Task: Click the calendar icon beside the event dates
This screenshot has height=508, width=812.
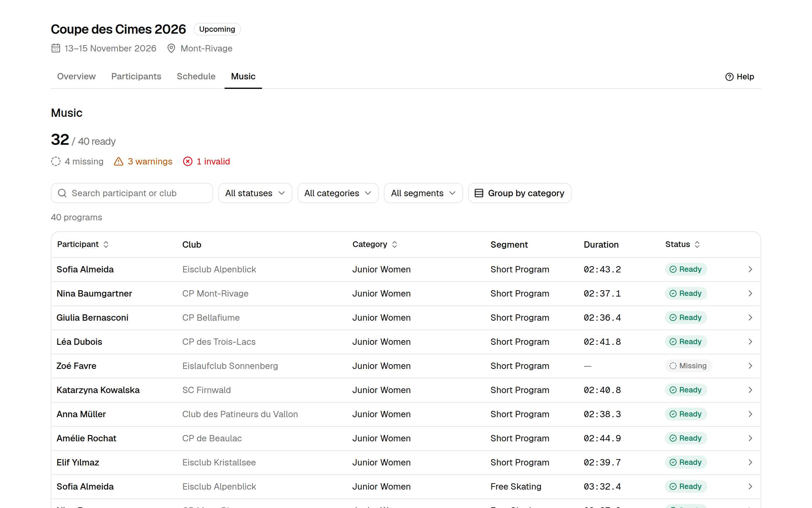Action: 56,48
